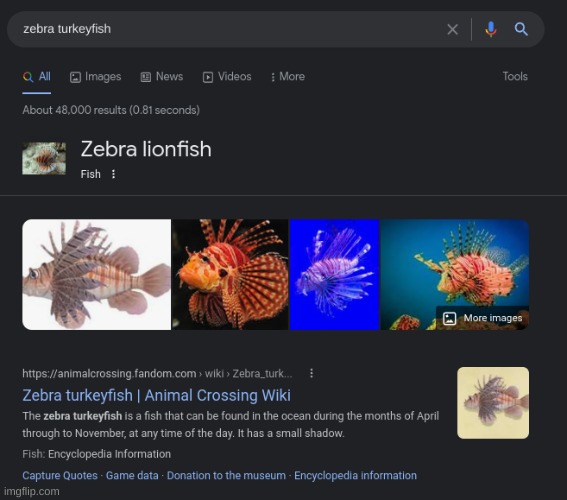Open three-dot menu beside Fish label
The image size is (567, 500).
point(114,174)
